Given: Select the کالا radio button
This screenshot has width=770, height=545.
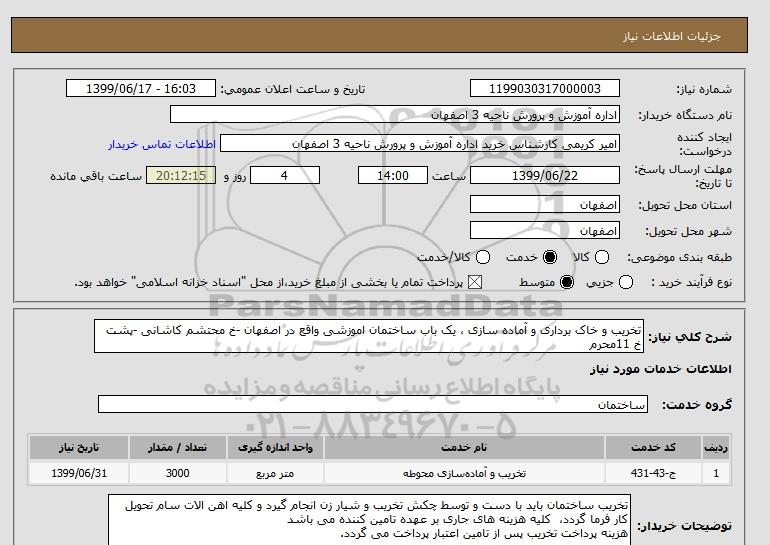Looking at the screenshot, I should pos(602,257).
